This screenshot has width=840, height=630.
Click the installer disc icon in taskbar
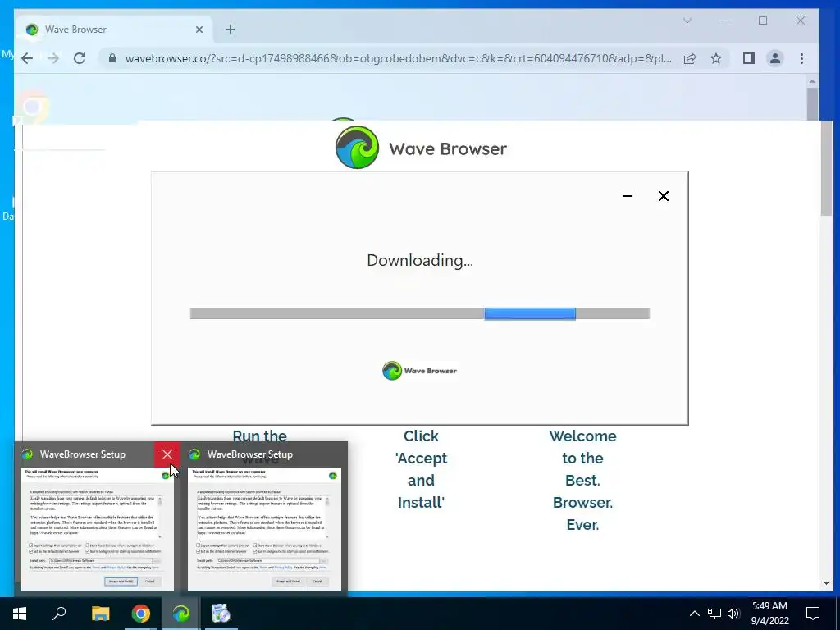221,614
